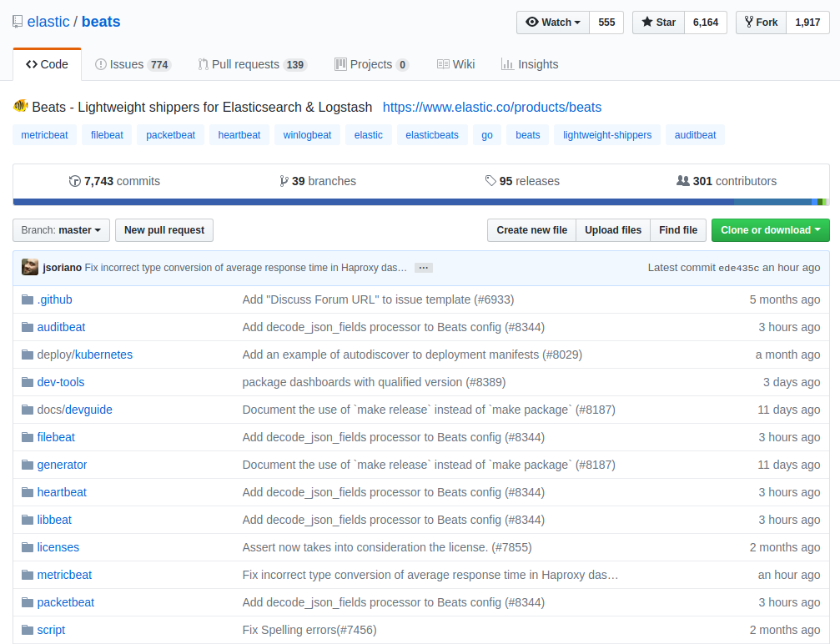View 1,917 forks count
The width and height of the screenshot is (840, 644).
[x=807, y=23]
